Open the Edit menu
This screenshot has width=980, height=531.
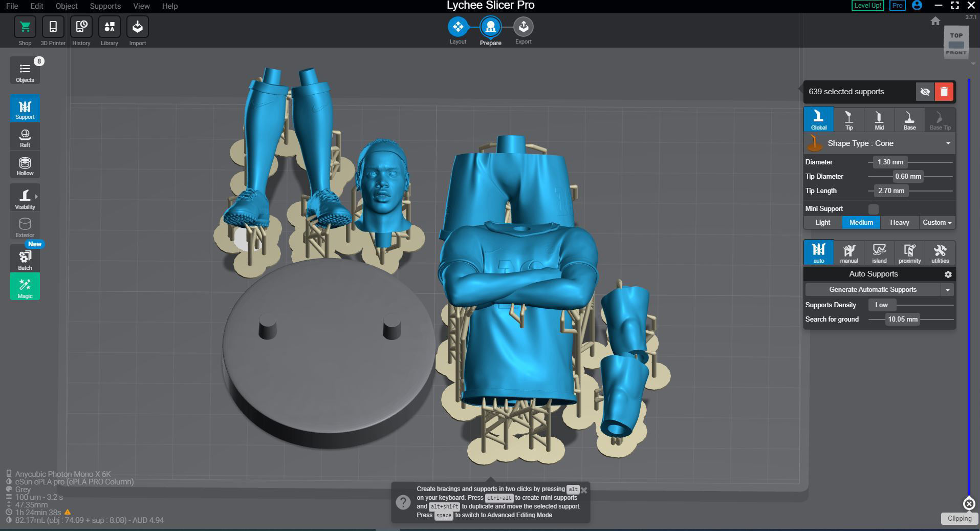click(37, 6)
